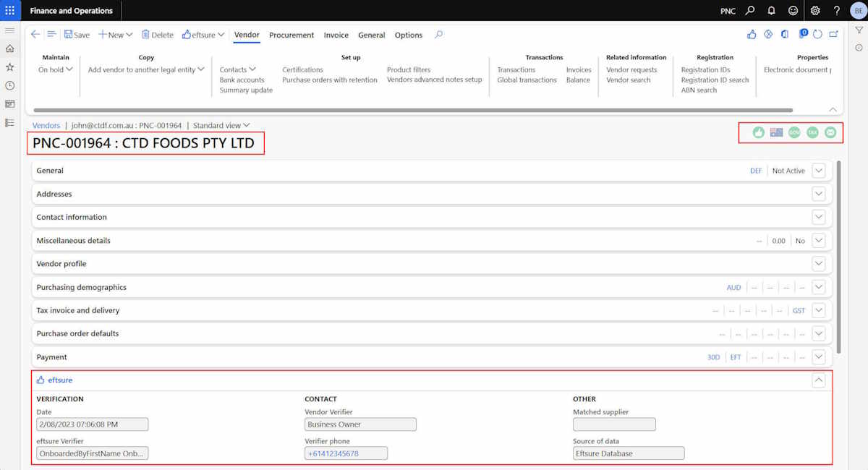Image resolution: width=868 pixels, height=470 pixels.
Task: Refresh the page with the circular arrow
Action: pos(817,34)
